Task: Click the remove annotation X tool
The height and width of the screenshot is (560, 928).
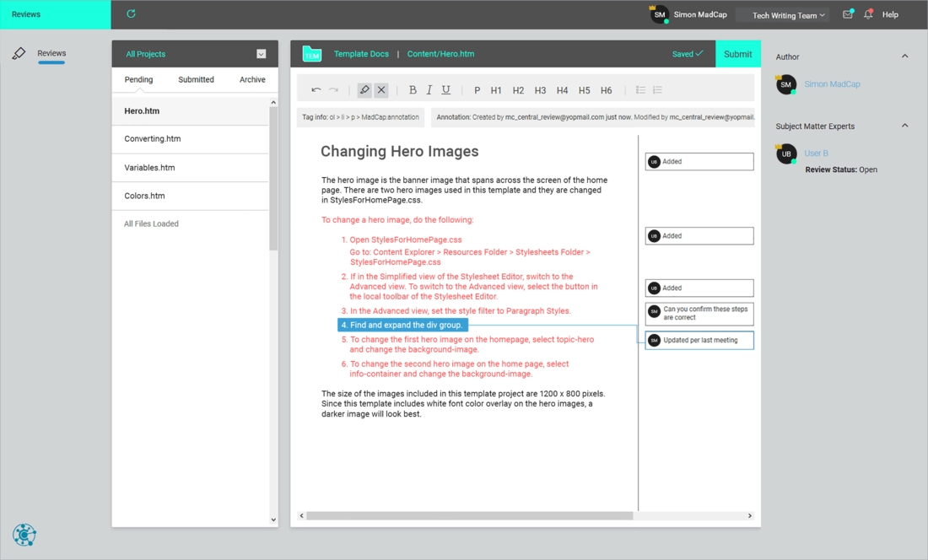Action: pos(381,89)
